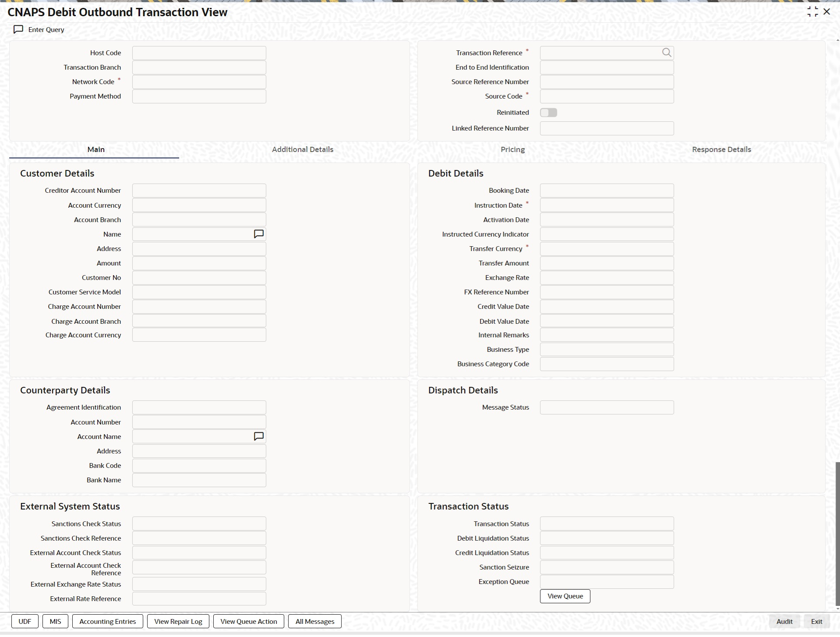Click the Source Reference Number field
840x637 pixels.
(607, 82)
